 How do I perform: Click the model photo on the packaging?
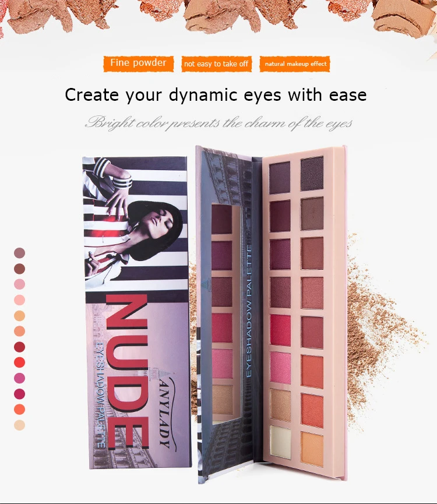pos(135,221)
